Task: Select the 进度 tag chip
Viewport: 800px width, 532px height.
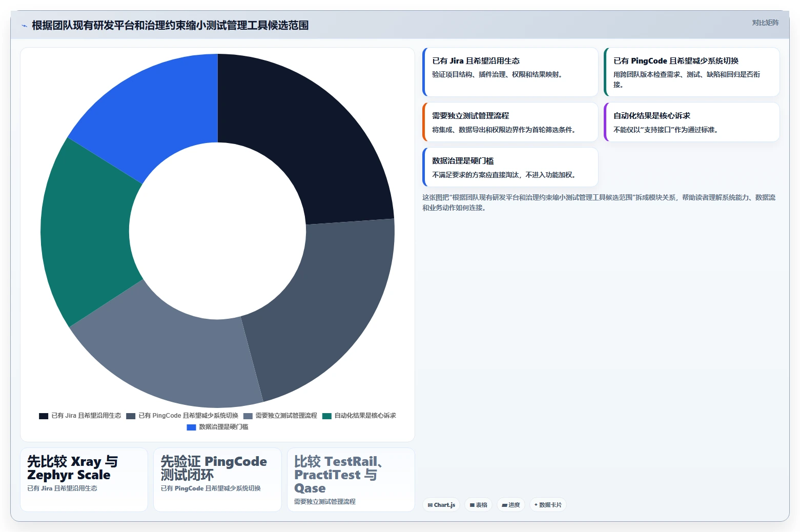Action: pos(511,505)
